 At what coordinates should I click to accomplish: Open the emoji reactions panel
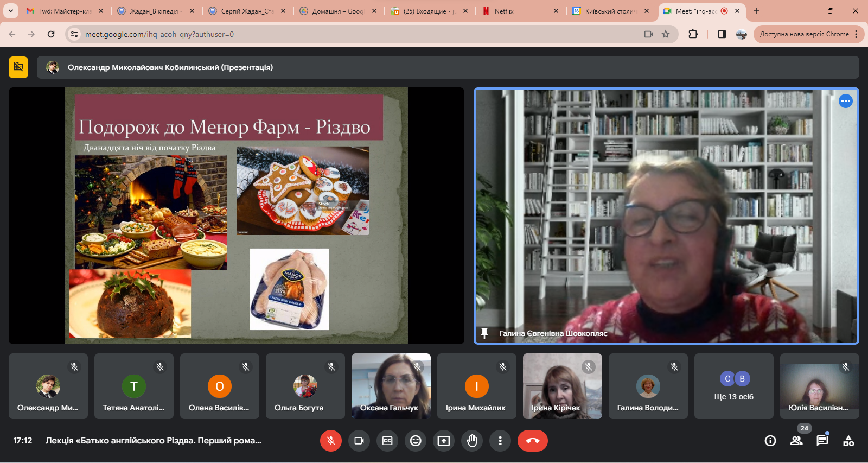pyautogui.click(x=416, y=441)
